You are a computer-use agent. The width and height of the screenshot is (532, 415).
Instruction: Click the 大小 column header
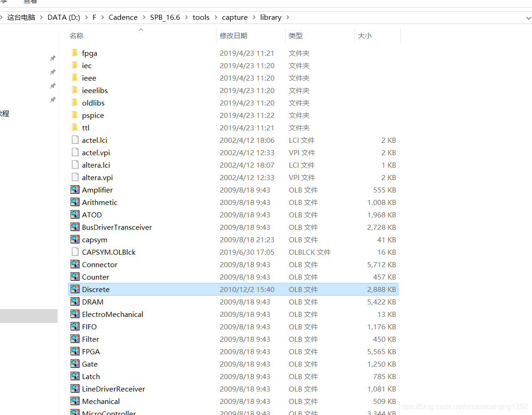tap(365, 35)
